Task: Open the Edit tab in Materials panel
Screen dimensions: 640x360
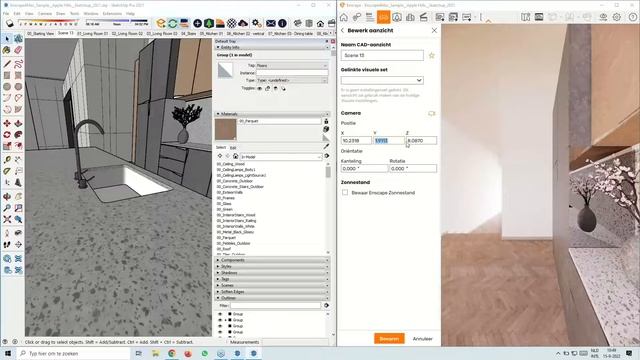Action: tap(233, 148)
